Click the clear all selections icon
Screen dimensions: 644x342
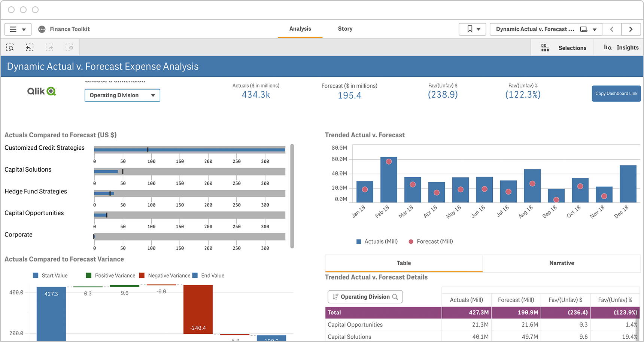tap(69, 48)
